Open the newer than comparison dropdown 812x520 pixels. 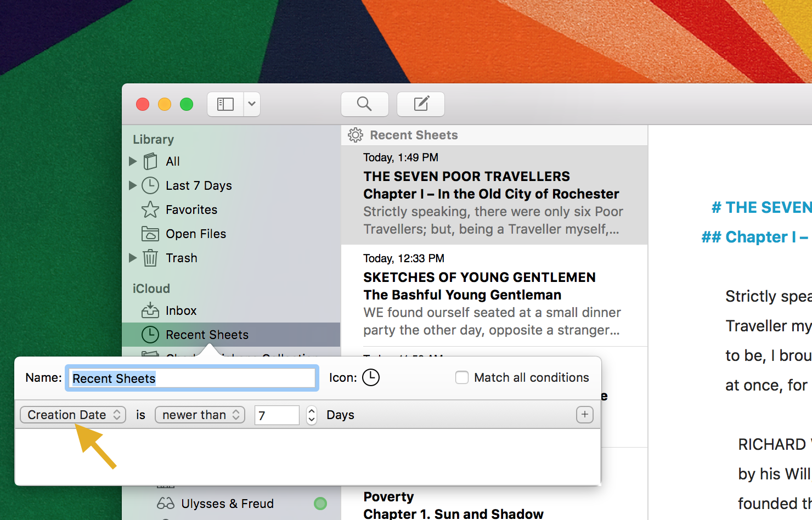[200, 415]
